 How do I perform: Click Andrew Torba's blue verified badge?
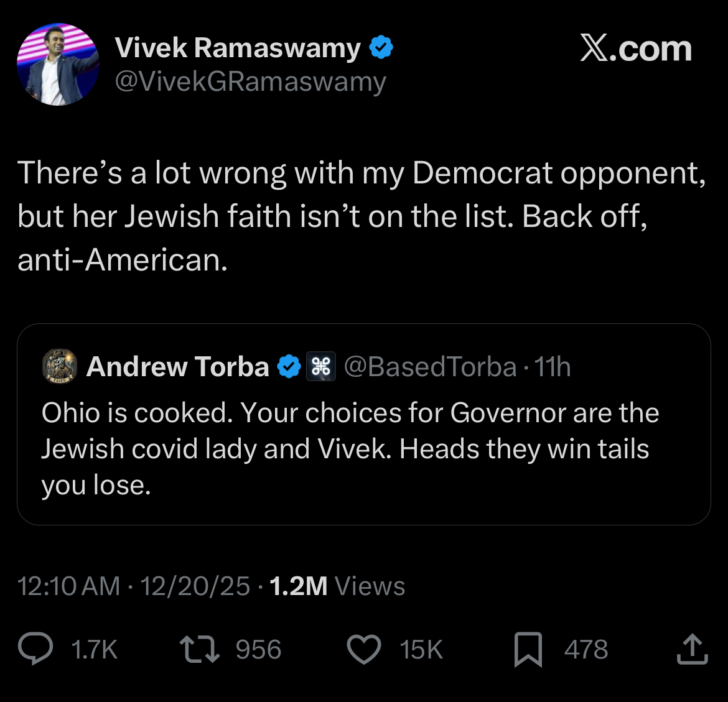pyautogui.click(x=289, y=367)
